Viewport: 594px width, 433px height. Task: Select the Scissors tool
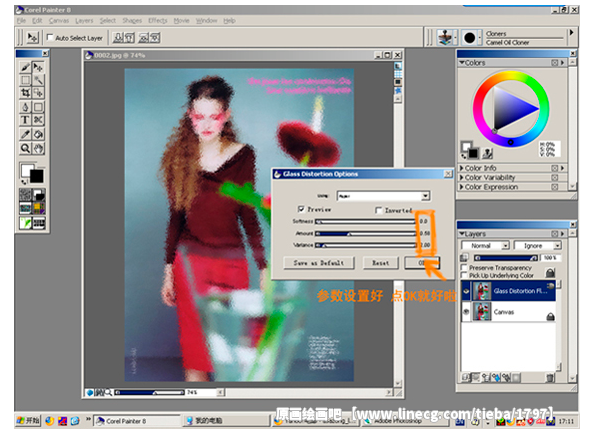pyautogui.click(x=38, y=120)
